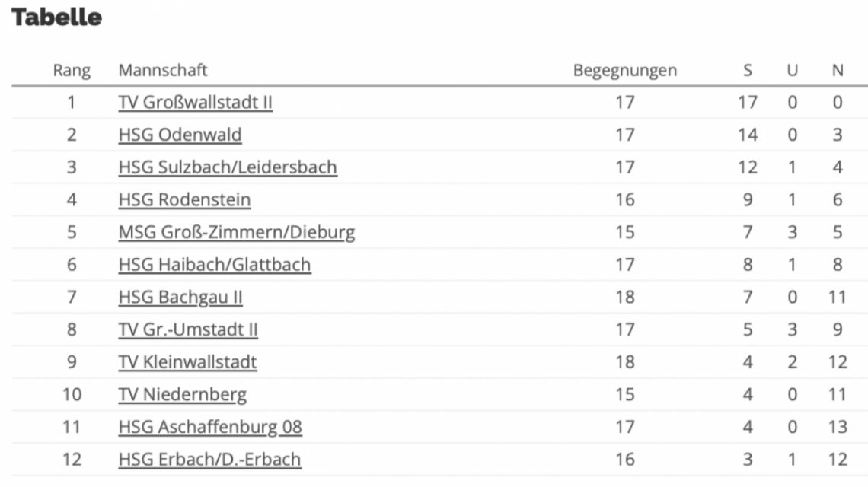Screen dimensions: 868x487
Task: Open the HSG Bachgau II link
Action: click(x=180, y=298)
